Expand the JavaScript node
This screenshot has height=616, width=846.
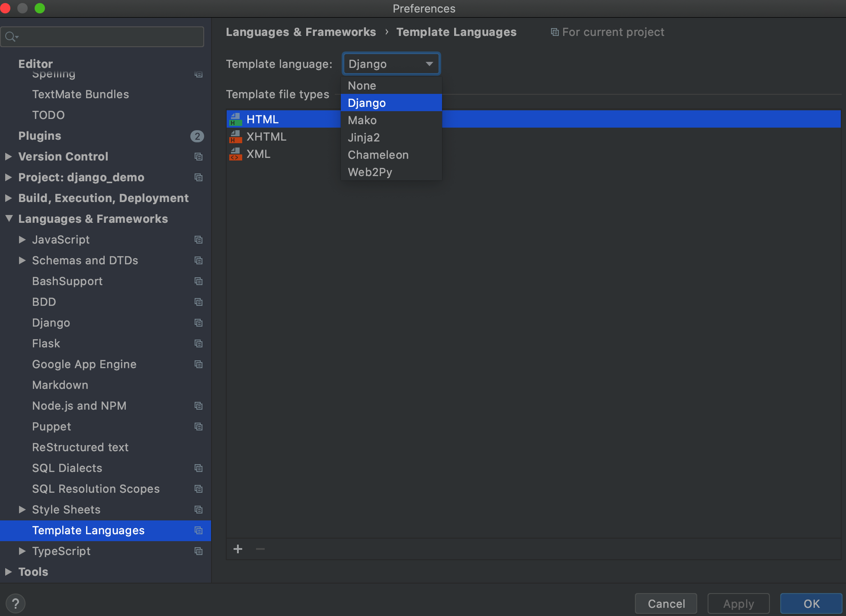22,240
